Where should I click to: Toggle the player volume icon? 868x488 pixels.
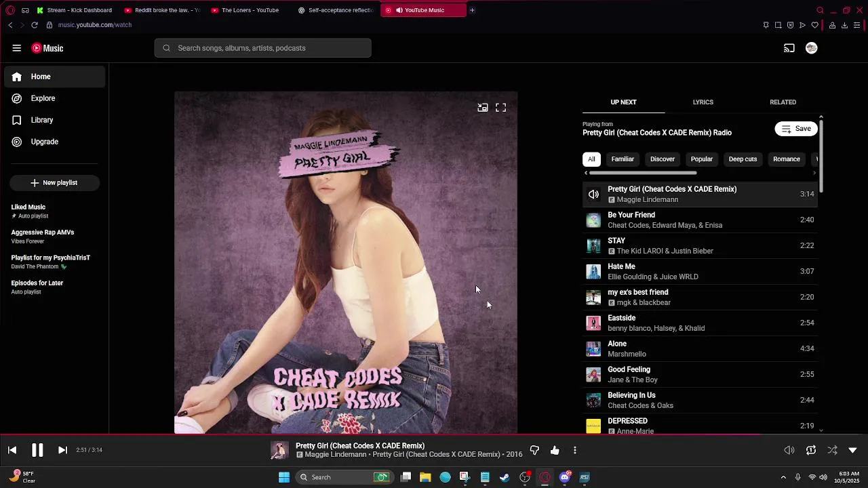click(x=789, y=450)
